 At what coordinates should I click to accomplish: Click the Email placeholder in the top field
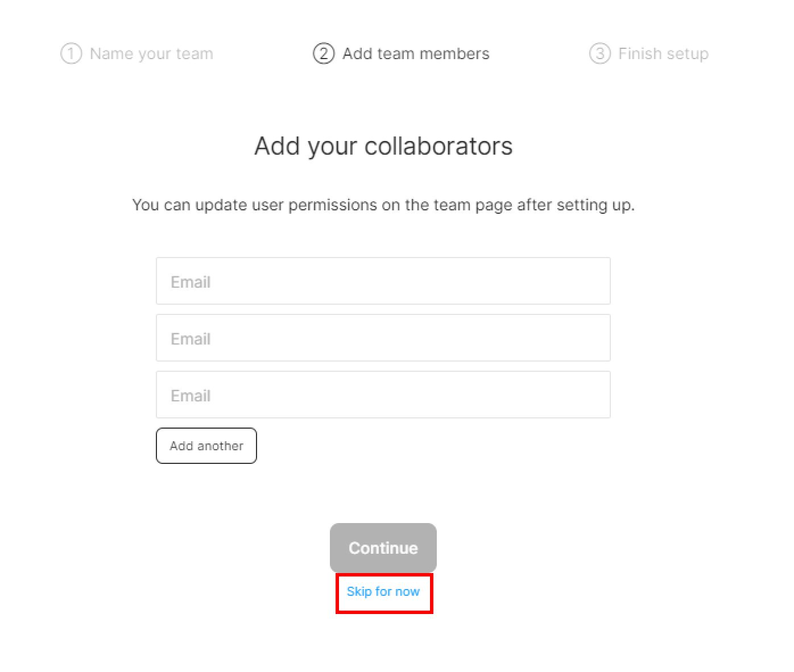click(x=191, y=282)
